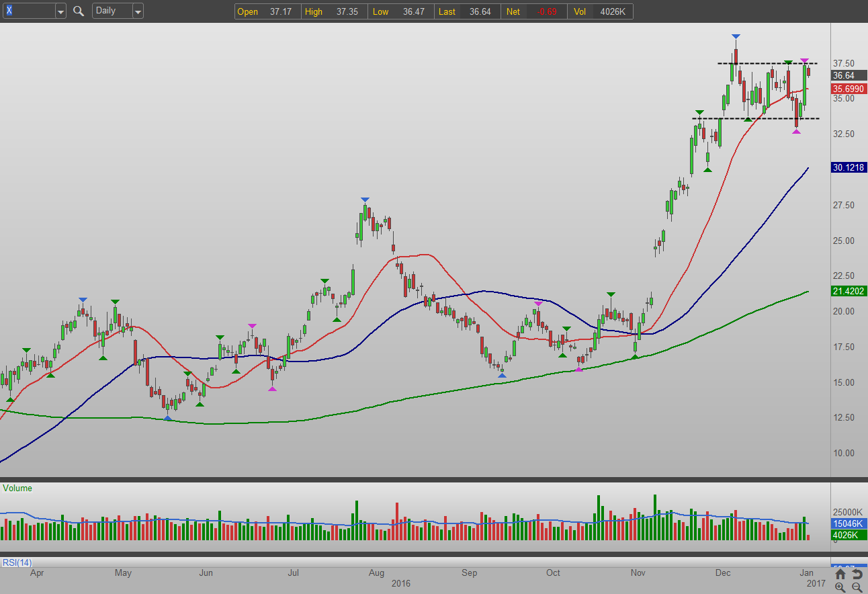Click the Nov date axis label
868x594 pixels.
[638, 573]
